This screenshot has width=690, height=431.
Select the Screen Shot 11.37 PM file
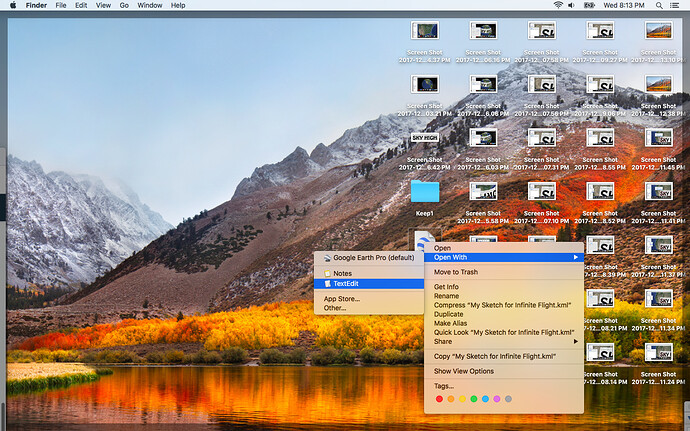659,245
